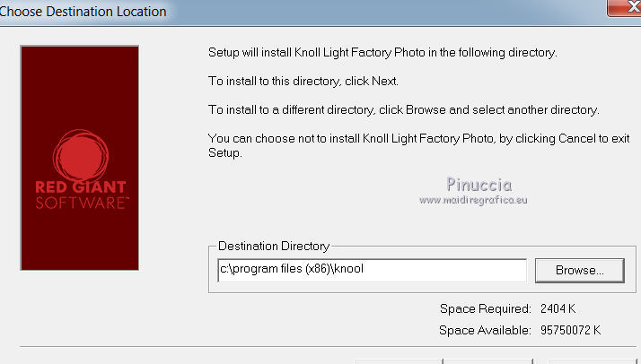Click the 2404 K required space value
Image resolution: width=641 pixels, height=364 pixels.
pyautogui.click(x=559, y=308)
